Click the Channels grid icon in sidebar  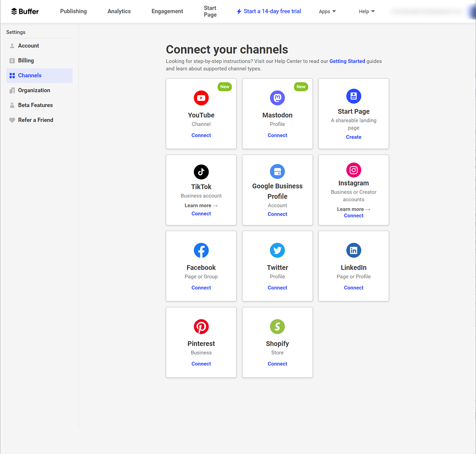point(12,75)
